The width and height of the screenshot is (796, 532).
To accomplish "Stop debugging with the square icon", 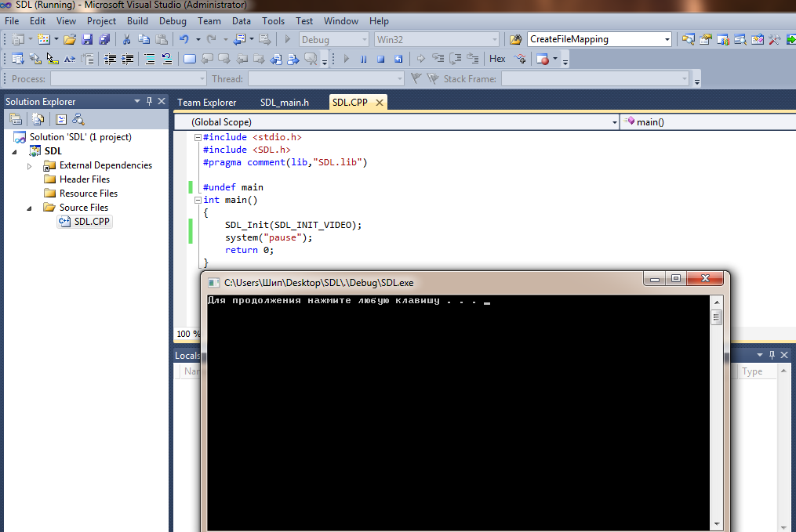I will coord(380,59).
